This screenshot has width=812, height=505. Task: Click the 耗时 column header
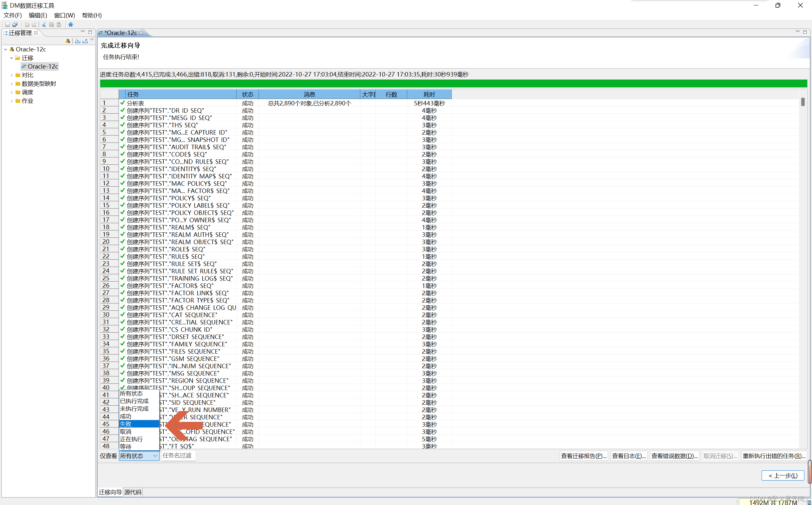(x=429, y=95)
